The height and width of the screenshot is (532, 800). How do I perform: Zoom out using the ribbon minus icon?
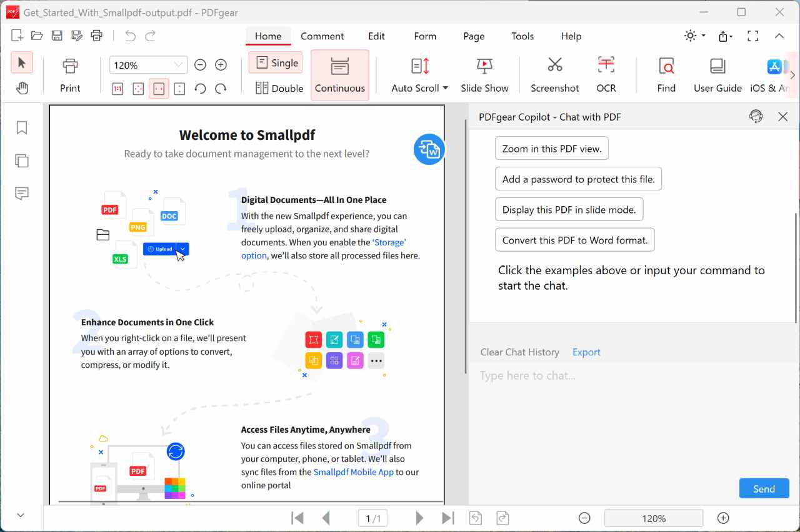pyautogui.click(x=200, y=65)
